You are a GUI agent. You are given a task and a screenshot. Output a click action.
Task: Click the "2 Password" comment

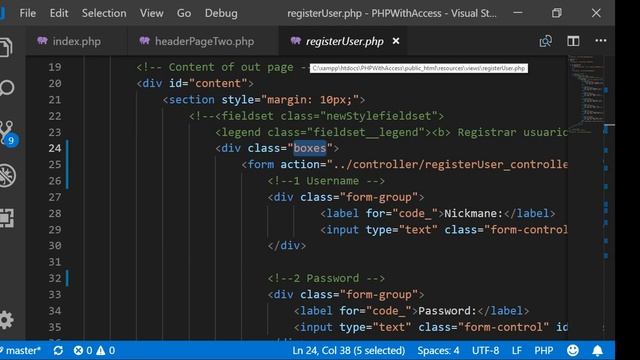coord(326,278)
